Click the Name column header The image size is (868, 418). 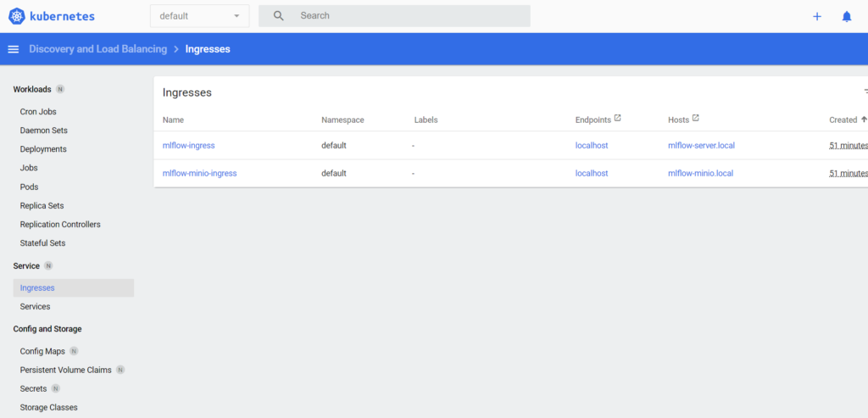173,120
